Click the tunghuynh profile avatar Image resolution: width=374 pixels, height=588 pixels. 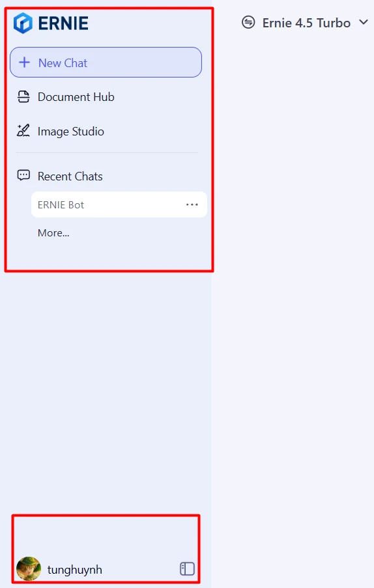[x=29, y=568]
